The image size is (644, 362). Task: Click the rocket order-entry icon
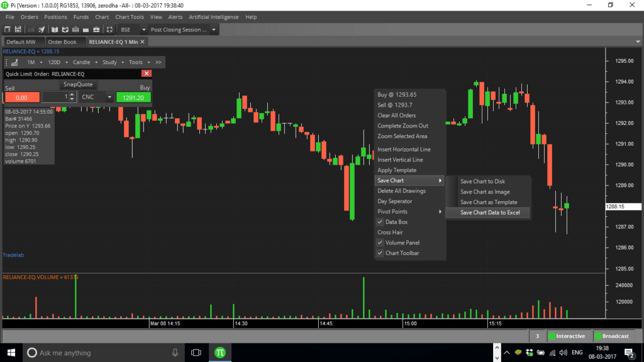pos(41,29)
